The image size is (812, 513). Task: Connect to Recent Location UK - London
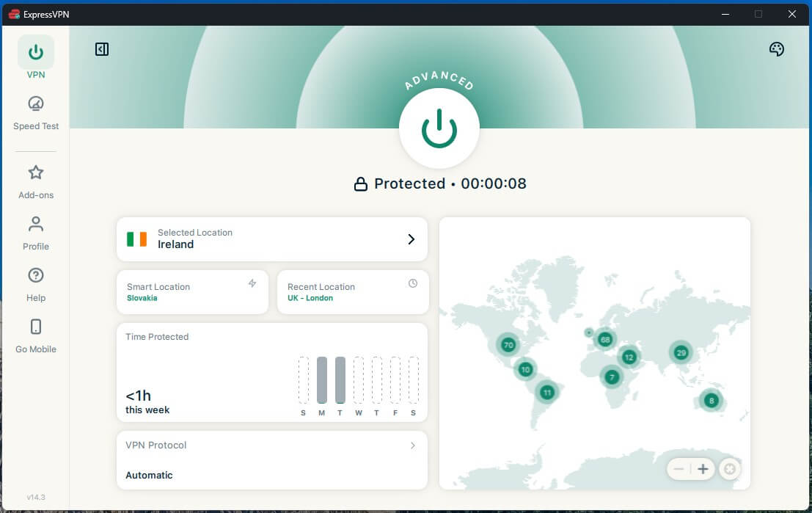353,292
